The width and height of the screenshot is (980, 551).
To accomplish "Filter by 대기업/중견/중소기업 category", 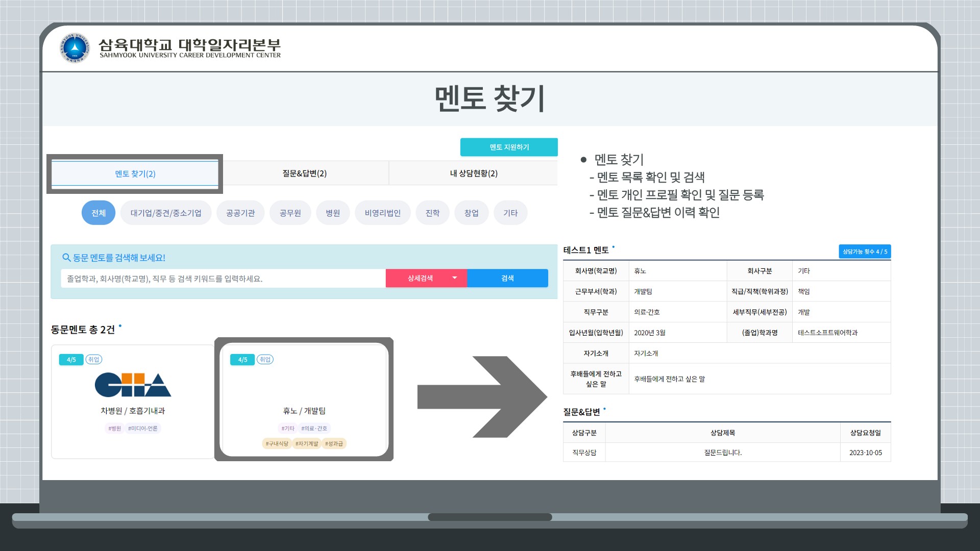I will click(x=166, y=213).
